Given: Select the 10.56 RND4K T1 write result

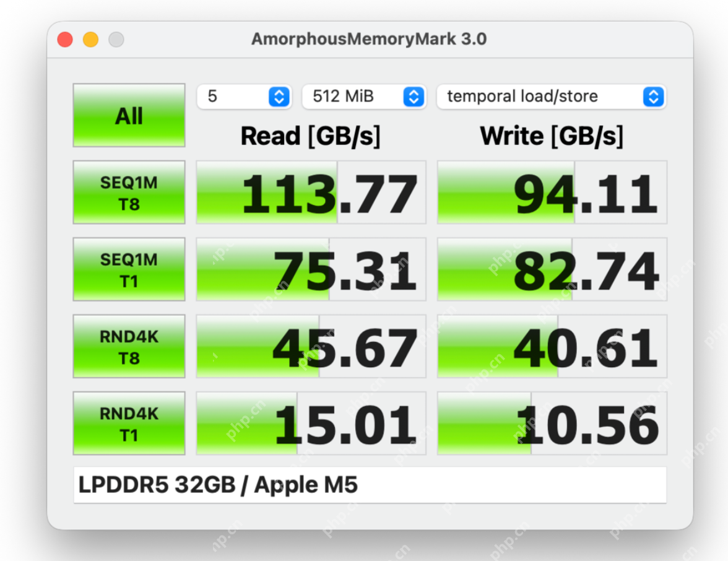Looking at the screenshot, I should tap(552, 424).
